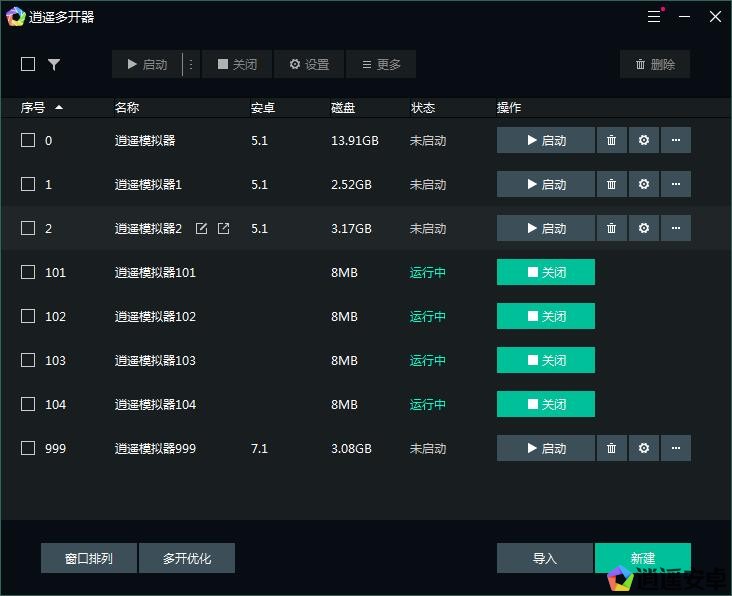Click the toolbar 启动 button

click(x=147, y=64)
